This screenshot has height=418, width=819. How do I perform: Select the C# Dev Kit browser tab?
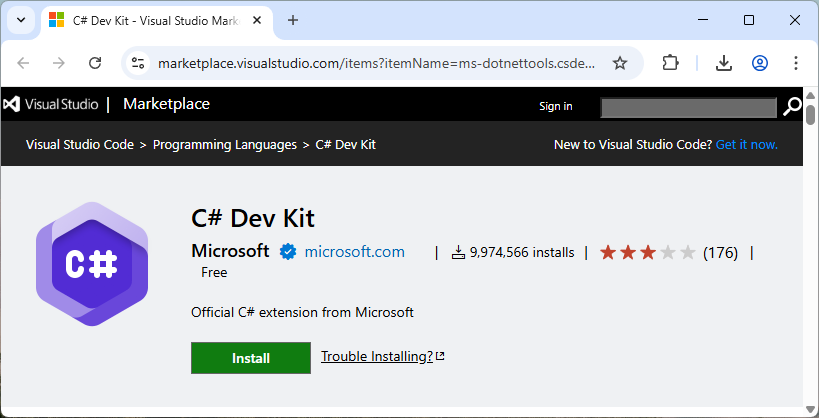[157, 21]
